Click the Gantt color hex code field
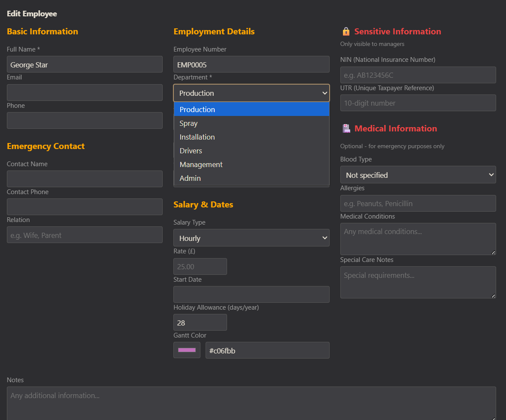The width and height of the screenshot is (506, 420). 267,350
